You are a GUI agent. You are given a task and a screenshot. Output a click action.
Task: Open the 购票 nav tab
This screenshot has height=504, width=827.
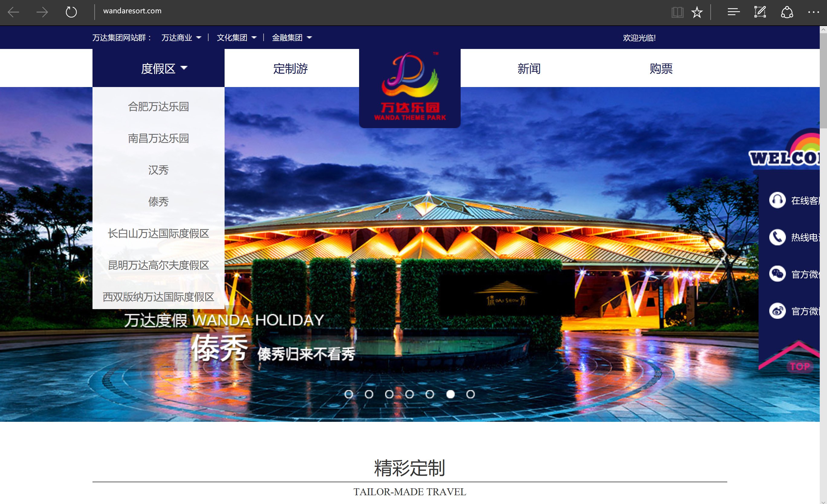[661, 69]
